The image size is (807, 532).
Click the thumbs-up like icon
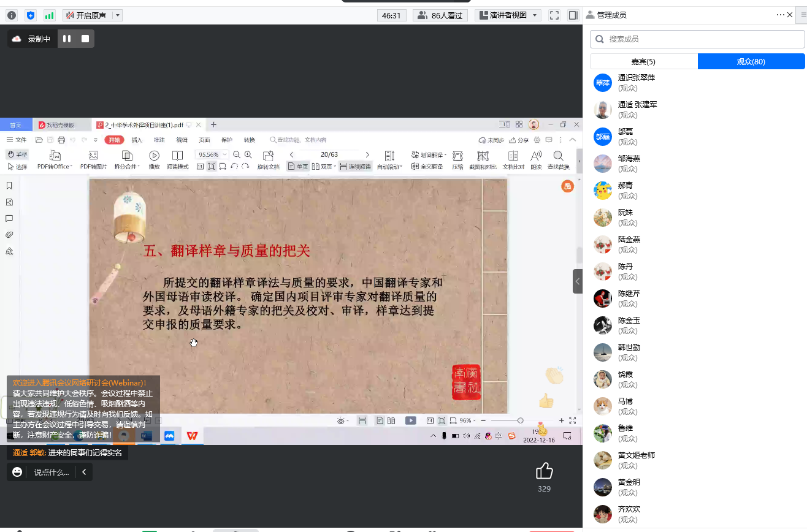pyautogui.click(x=544, y=471)
